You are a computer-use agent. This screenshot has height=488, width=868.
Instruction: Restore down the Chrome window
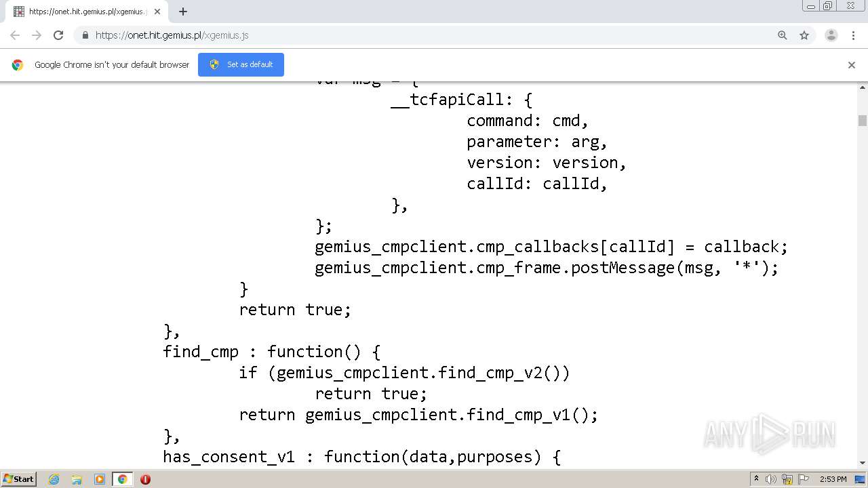point(828,6)
